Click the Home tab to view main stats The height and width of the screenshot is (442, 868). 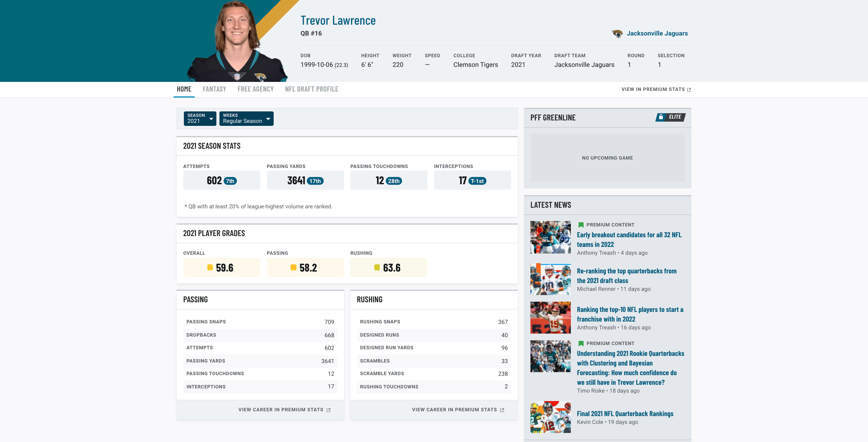coord(184,89)
